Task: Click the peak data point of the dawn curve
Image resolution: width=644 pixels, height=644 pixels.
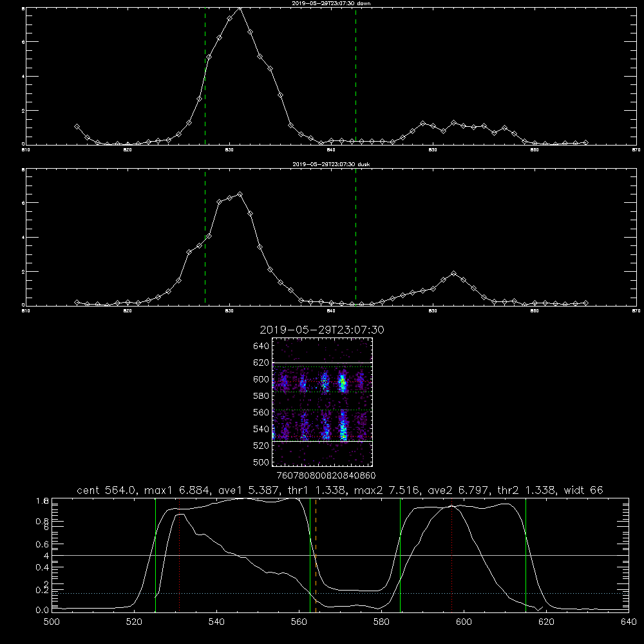Action: [240, 8]
